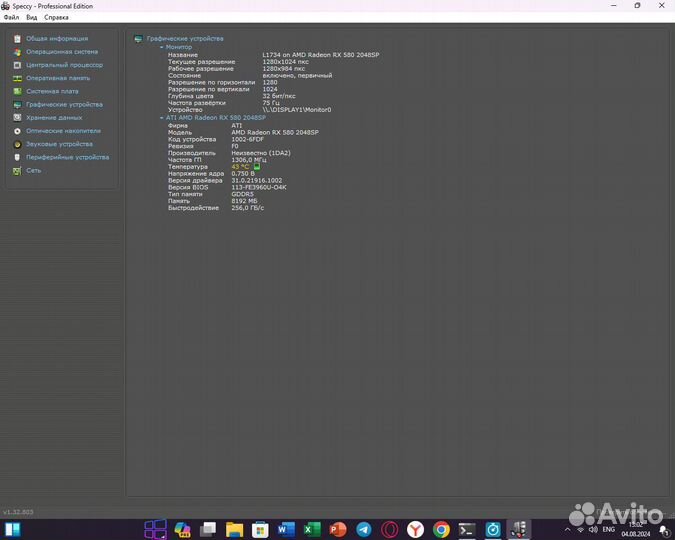Open the Оперативная память icon
Viewport: 675px width, 540px height.
[17, 78]
